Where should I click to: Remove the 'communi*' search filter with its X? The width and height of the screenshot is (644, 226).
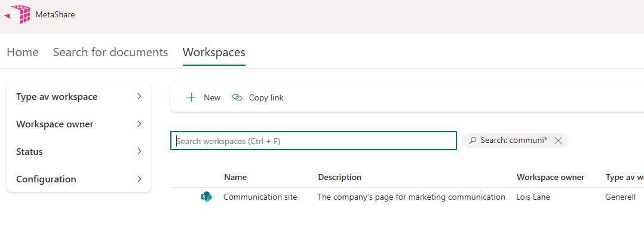click(x=558, y=141)
